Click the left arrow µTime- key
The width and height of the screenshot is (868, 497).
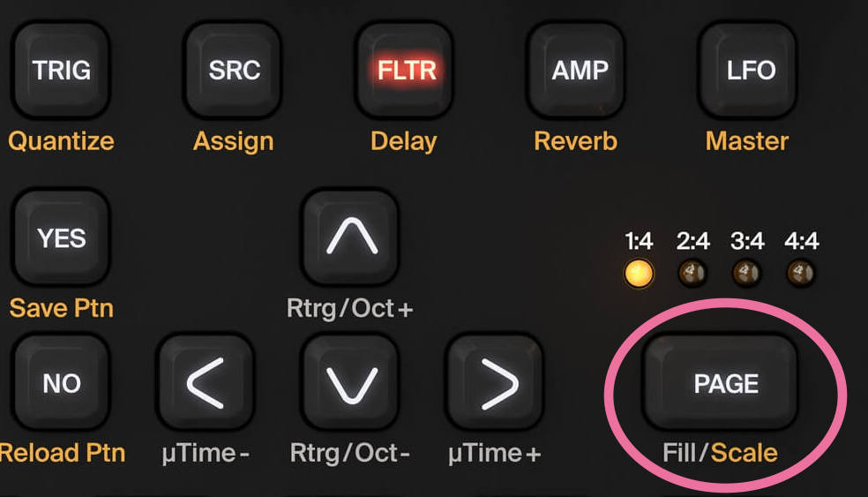click(206, 383)
